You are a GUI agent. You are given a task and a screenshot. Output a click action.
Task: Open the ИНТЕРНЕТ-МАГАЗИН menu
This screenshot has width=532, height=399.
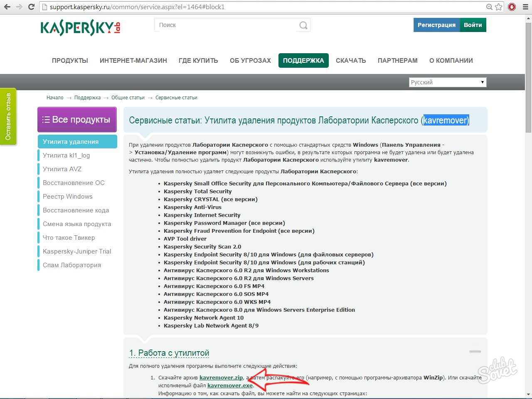click(x=133, y=61)
